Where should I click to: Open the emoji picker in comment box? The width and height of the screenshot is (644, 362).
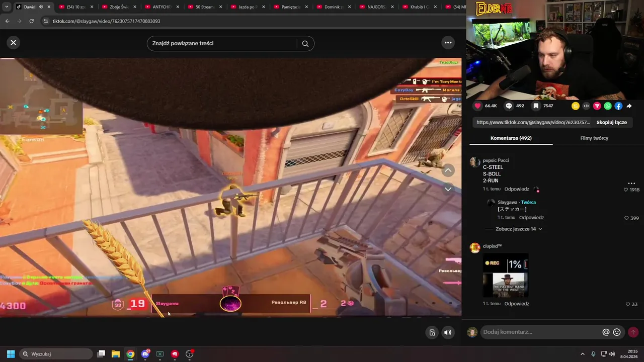[617, 332]
